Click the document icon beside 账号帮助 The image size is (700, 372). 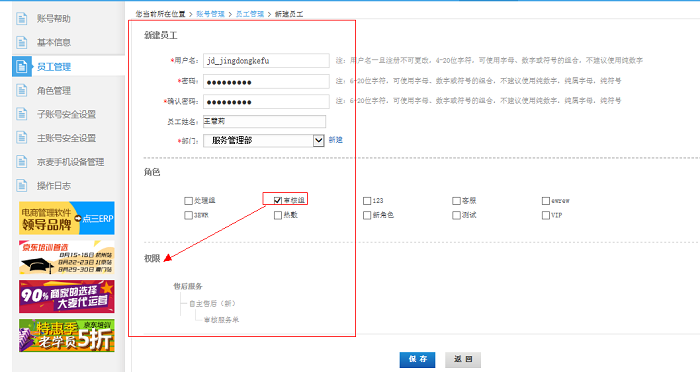21,18
